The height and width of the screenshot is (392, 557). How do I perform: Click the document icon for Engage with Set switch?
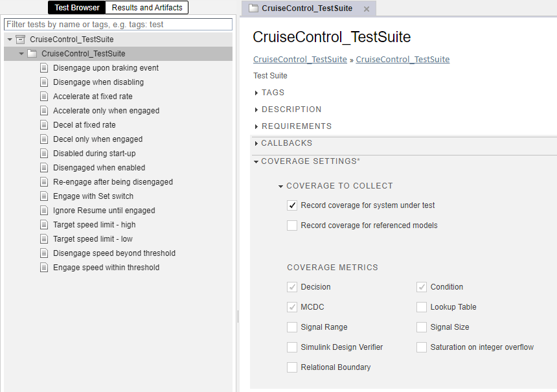coord(44,196)
